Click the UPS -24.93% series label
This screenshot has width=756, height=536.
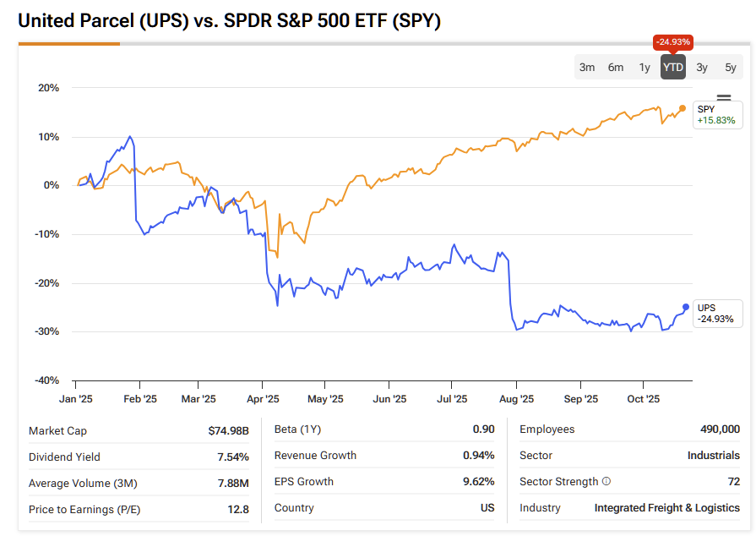click(716, 313)
